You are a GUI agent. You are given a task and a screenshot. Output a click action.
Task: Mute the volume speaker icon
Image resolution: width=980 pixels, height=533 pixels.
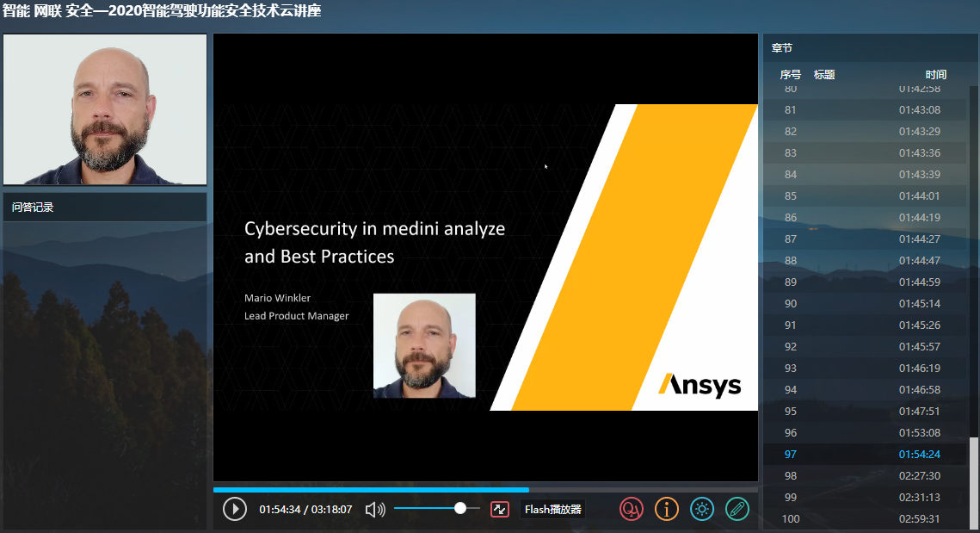375,509
